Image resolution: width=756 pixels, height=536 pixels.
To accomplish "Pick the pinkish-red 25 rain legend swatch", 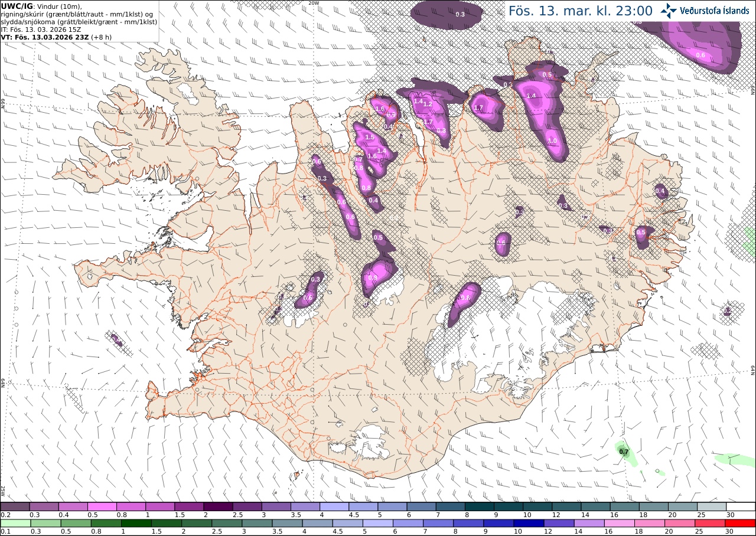I will 711,523.
